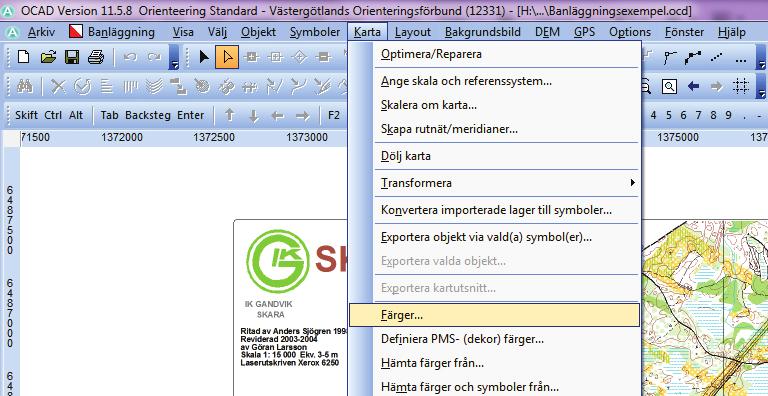Select the highlighted Färger menu entry

pos(494,315)
